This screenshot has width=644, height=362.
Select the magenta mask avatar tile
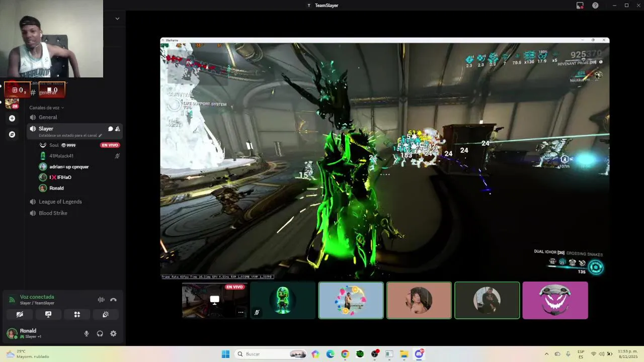click(x=555, y=300)
